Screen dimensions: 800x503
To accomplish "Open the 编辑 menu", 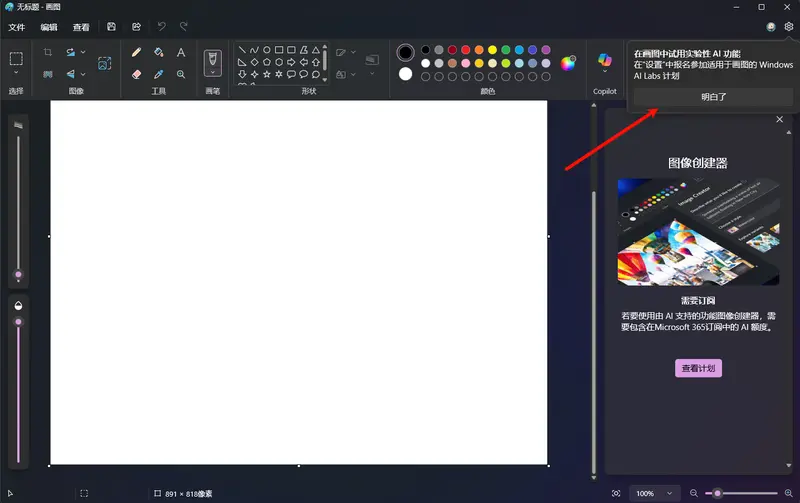I will coord(49,27).
